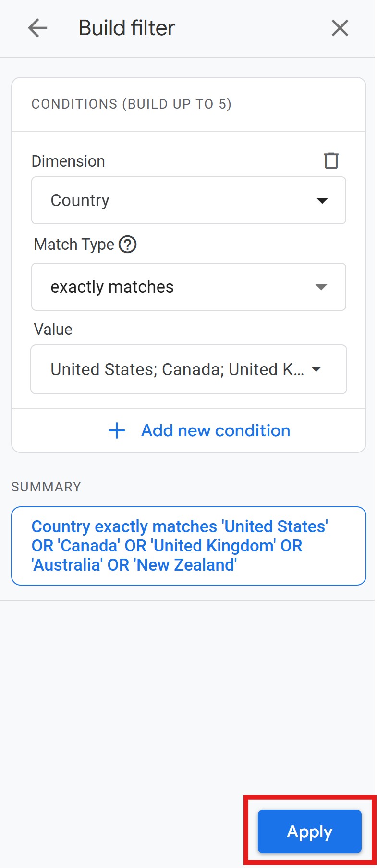Click the 'Conditions (Build up to 5)' header

pos(131,104)
